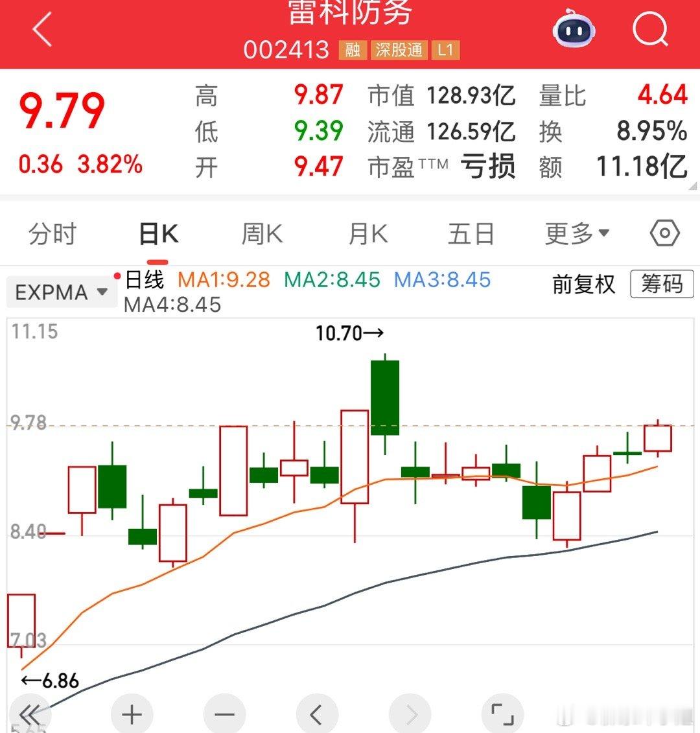The width and height of the screenshot is (700, 733).
Task: Click MA1:9.28 indicator label
Action: [x=224, y=280]
